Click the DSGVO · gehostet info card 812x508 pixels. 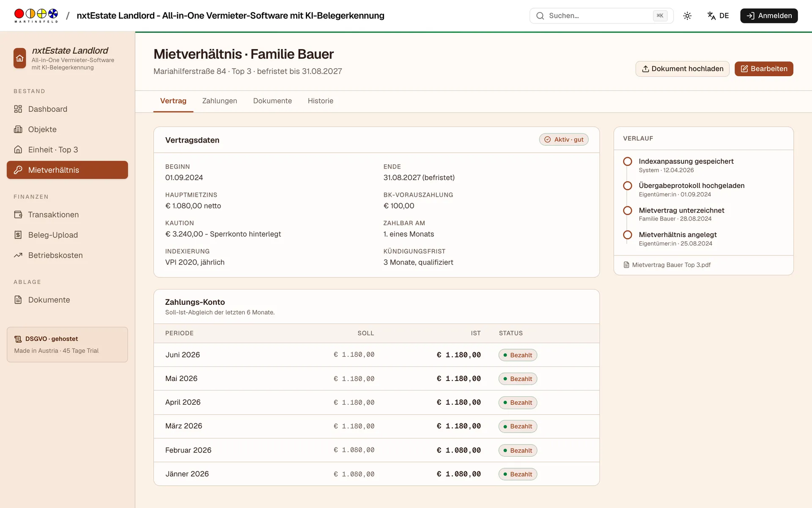pyautogui.click(x=67, y=345)
